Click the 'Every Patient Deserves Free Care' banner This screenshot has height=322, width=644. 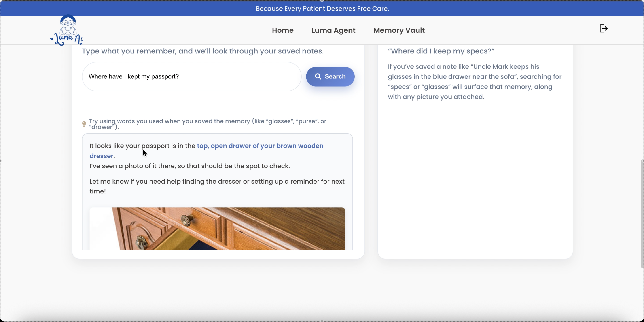(x=322, y=8)
